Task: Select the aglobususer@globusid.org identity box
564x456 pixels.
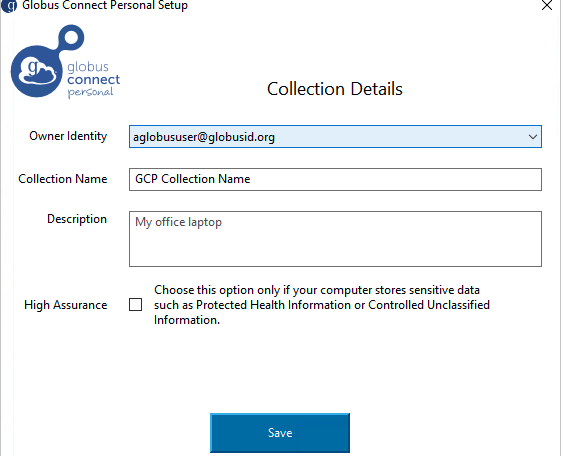Action: tap(335, 137)
